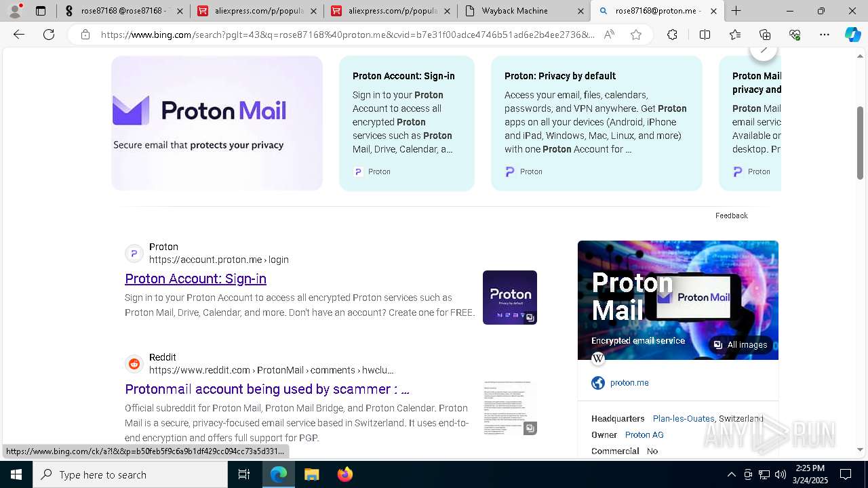The width and height of the screenshot is (868, 488).
Task: Click the Reddit favicon icon
Action: pos(134,364)
